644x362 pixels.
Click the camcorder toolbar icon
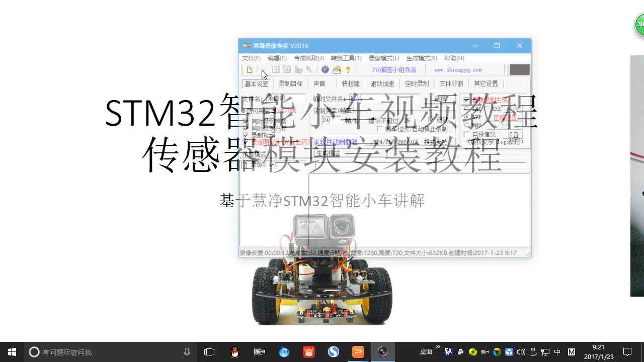(x=298, y=70)
